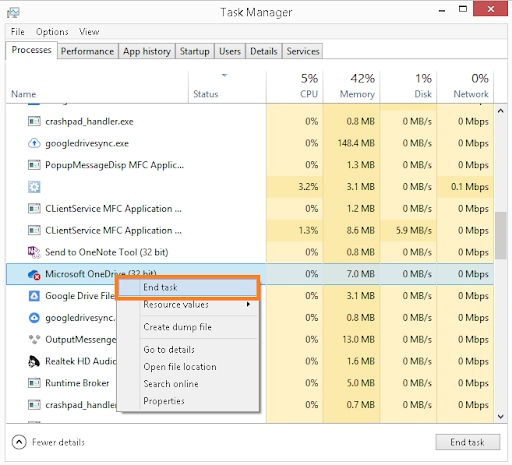Click icon of CLientService using 1.3% CPU
Viewport: 512px width, 465px height.
point(34,230)
